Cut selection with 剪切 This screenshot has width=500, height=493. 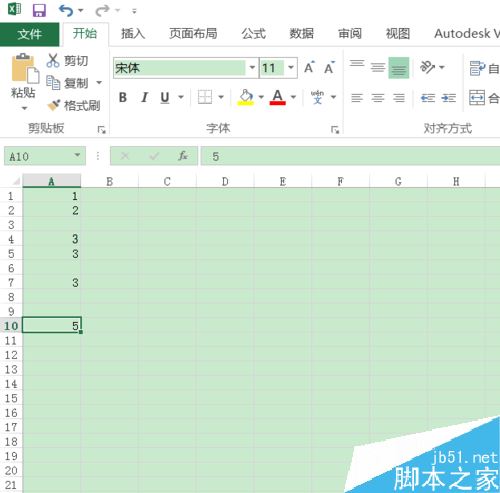(x=67, y=61)
